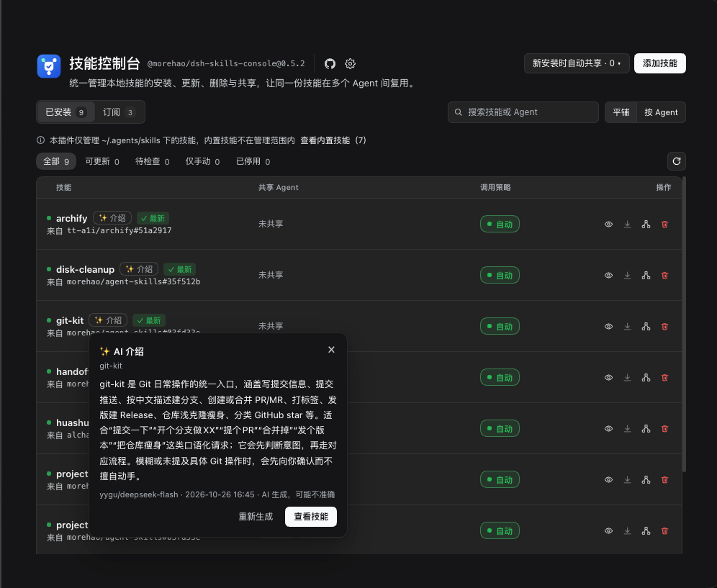Download update in handoff row
717x588 pixels.
click(x=628, y=378)
